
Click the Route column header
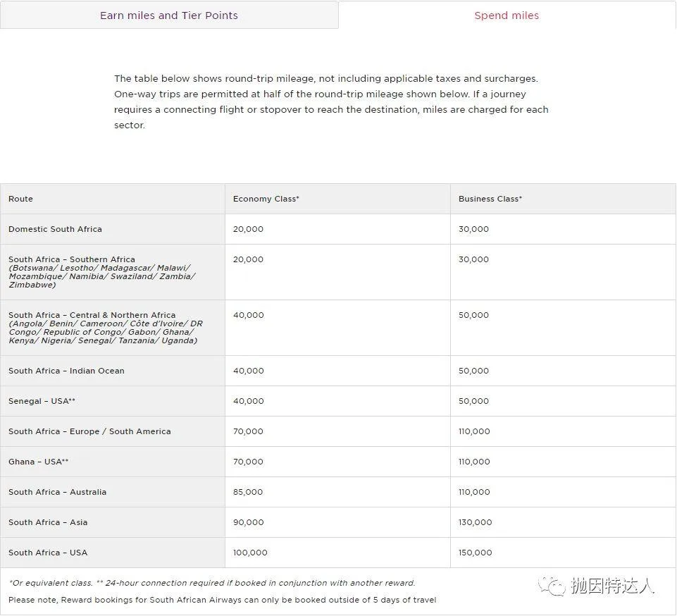pos(21,199)
